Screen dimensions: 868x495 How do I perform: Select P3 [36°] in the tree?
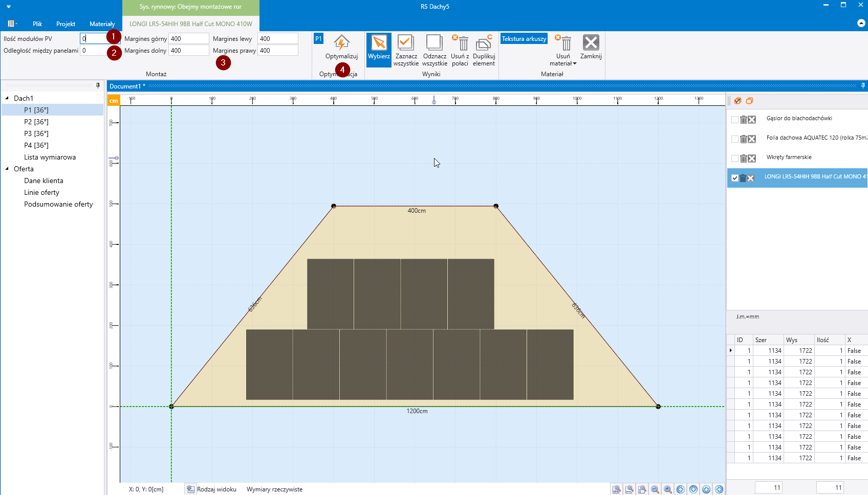pos(36,133)
